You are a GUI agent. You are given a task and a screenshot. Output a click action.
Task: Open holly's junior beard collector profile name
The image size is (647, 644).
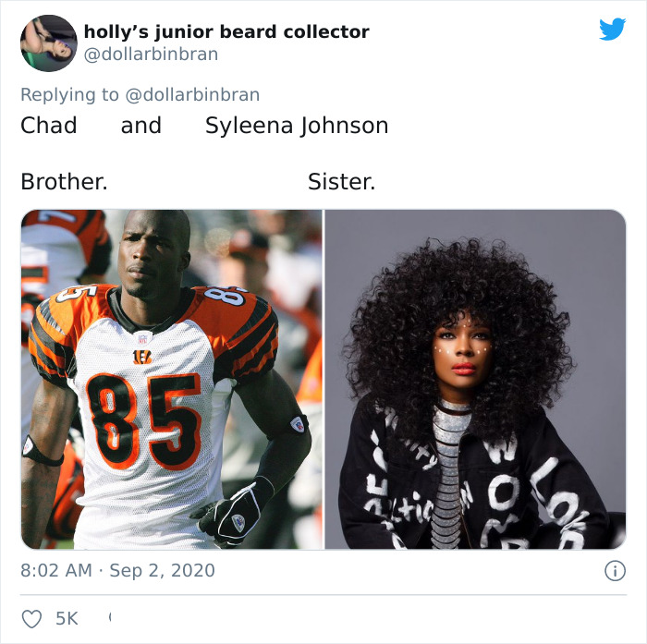tap(226, 31)
